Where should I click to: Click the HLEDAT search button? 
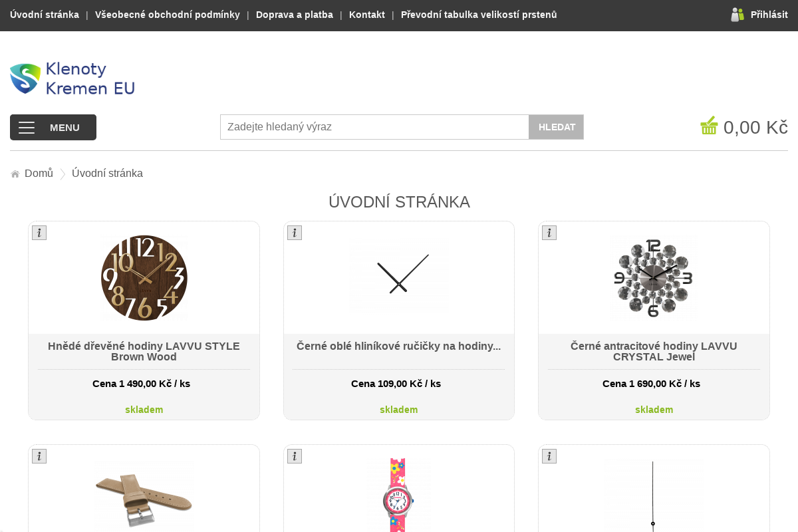tap(556, 126)
